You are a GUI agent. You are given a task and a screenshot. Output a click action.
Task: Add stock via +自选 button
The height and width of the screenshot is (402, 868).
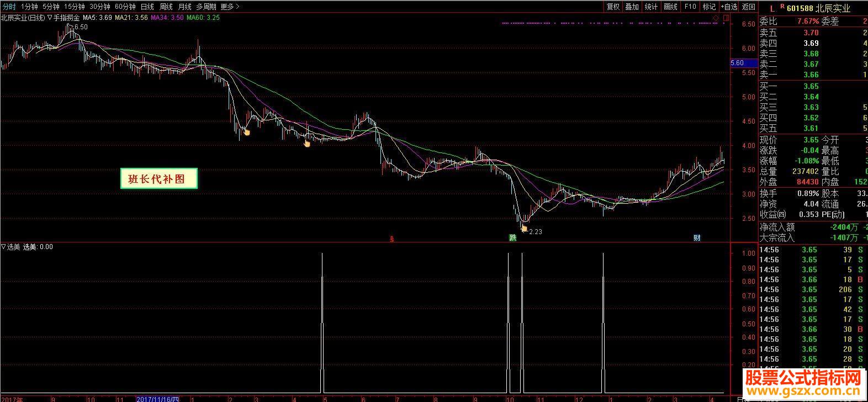728,7
